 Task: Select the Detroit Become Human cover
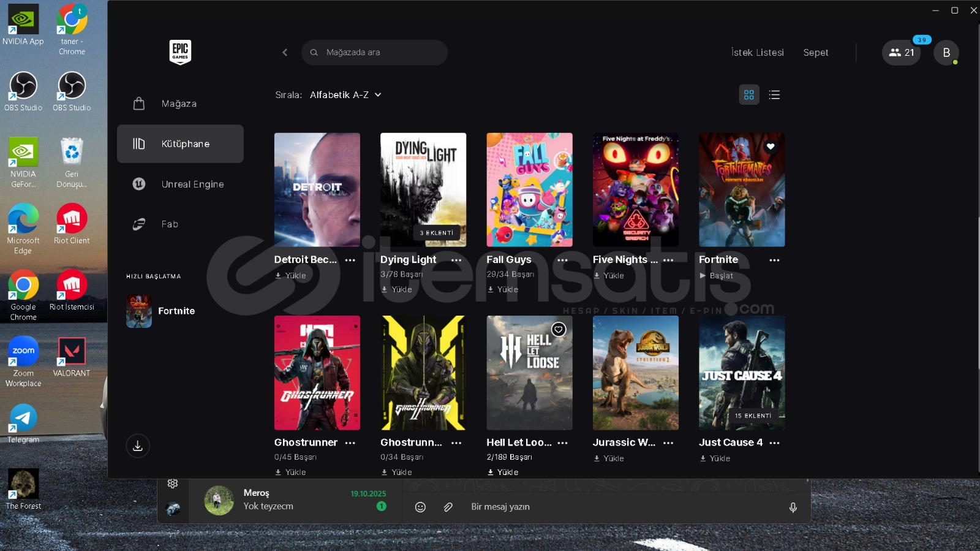tap(317, 190)
